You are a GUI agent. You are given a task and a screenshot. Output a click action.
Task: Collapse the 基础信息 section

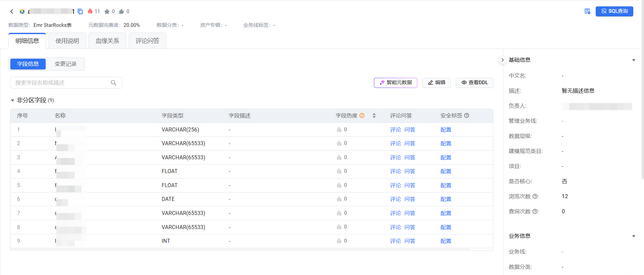(x=634, y=60)
